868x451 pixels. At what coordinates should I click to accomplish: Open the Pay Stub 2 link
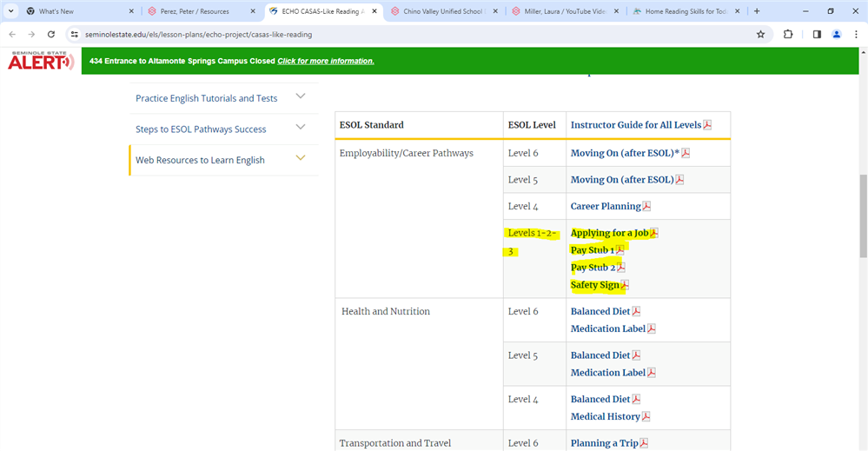pos(593,268)
